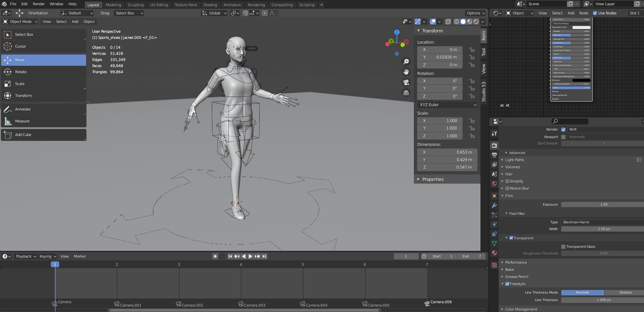Toggle X-ray mode in viewport header
The image size is (644, 312).
pyautogui.click(x=448, y=21)
